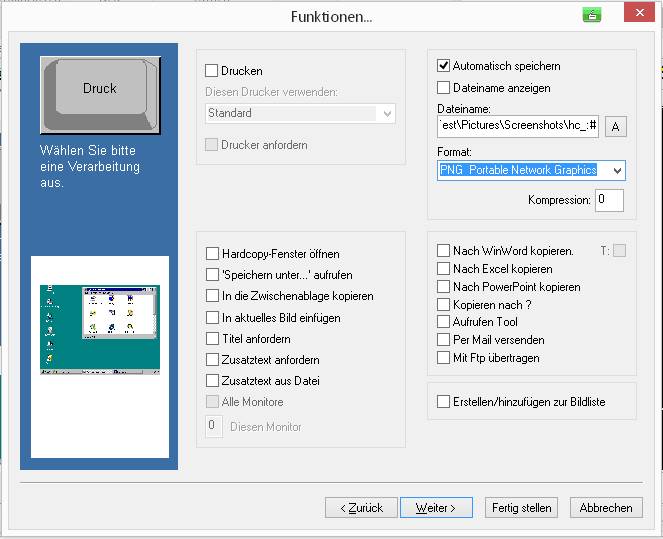Click the green printer icon in title bar
This screenshot has height=539, width=663.
click(592, 15)
